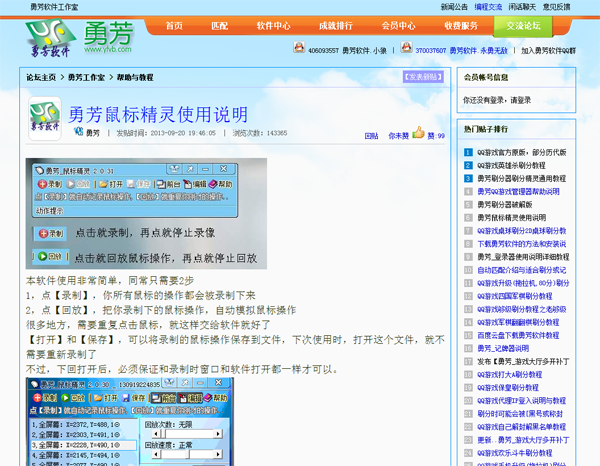Open the 会员中心 navigation tab

coord(398,26)
